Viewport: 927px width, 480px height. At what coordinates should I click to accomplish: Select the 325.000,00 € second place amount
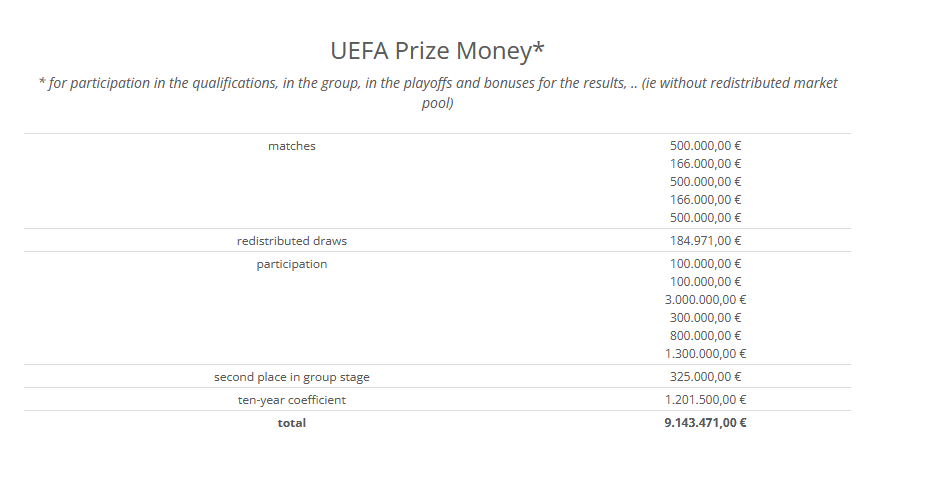click(705, 377)
